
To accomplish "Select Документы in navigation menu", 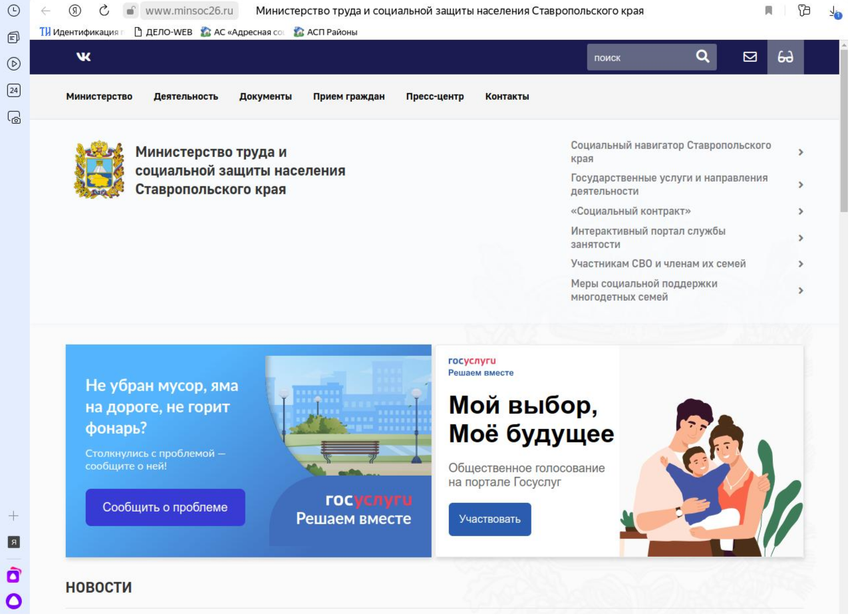I will pyautogui.click(x=265, y=96).
